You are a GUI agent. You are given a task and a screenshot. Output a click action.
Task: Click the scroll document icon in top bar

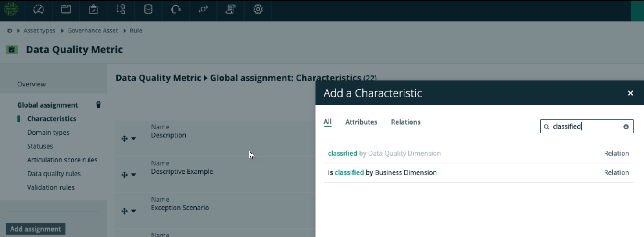[230, 9]
